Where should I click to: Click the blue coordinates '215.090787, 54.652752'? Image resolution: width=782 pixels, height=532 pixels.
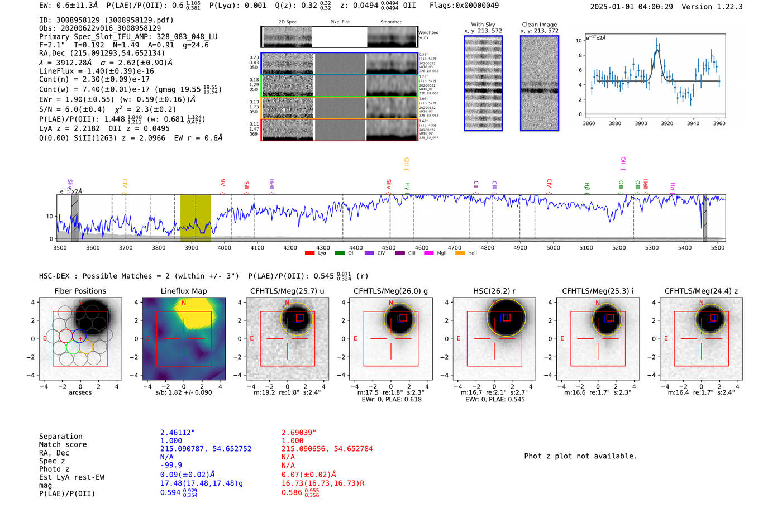[206, 449]
